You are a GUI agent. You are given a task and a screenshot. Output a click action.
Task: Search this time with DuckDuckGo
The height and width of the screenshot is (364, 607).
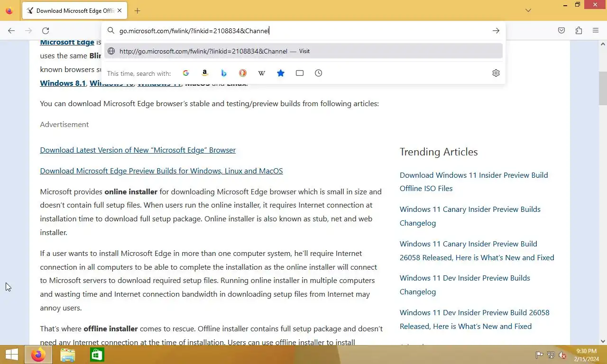tap(243, 73)
